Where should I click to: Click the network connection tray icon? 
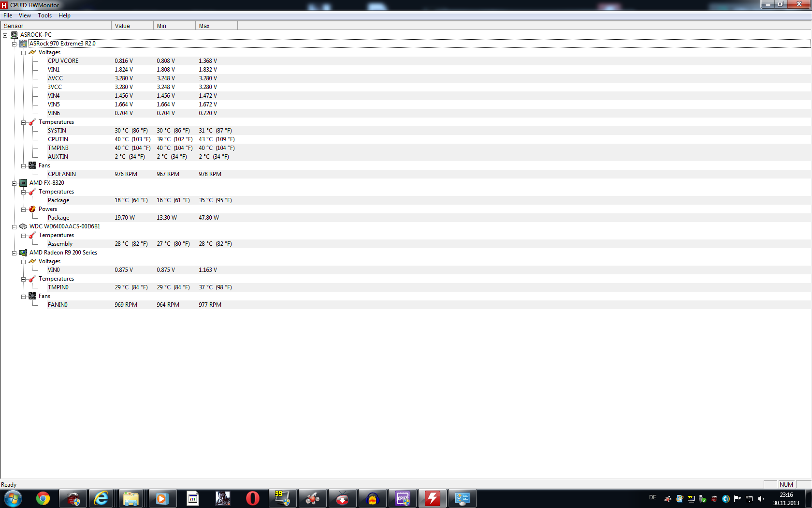[x=749, y=499]
